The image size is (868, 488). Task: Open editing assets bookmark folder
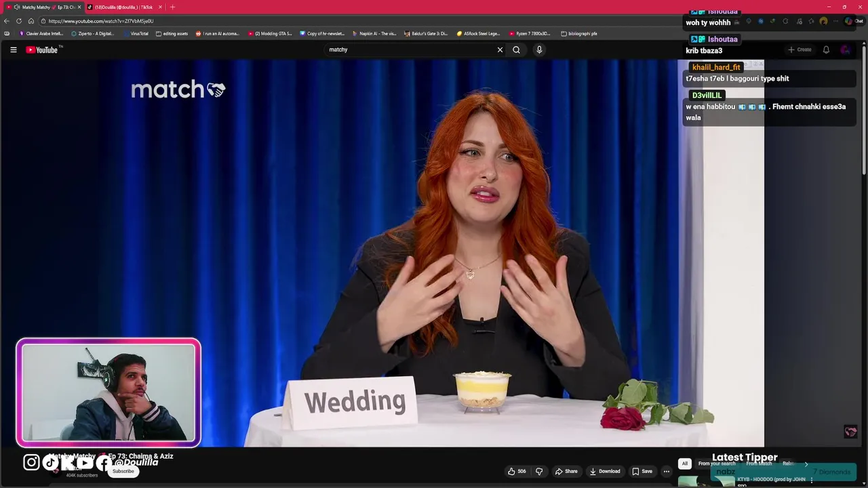click(x=172, y=33)
